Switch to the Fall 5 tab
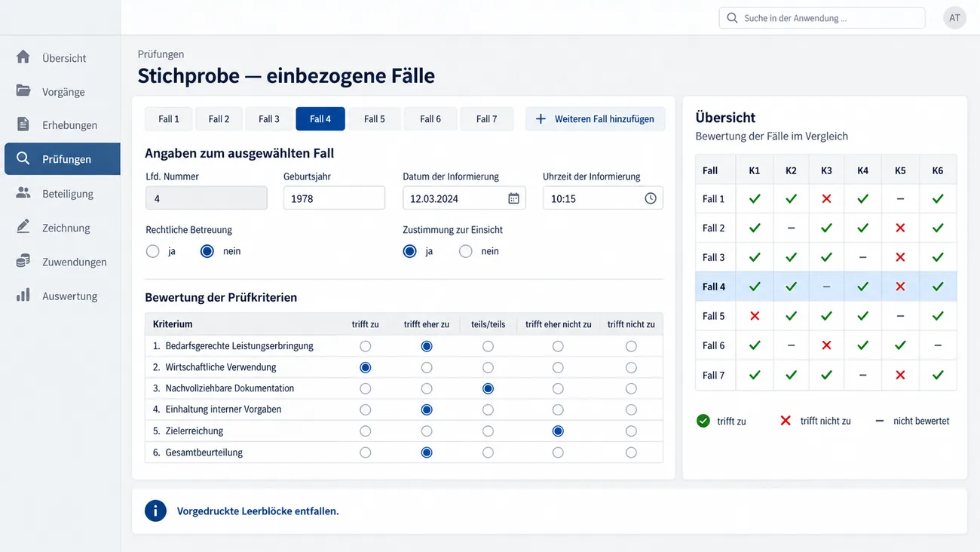The image size is (980, 552). pyautogui.click(x=375, y=119)
